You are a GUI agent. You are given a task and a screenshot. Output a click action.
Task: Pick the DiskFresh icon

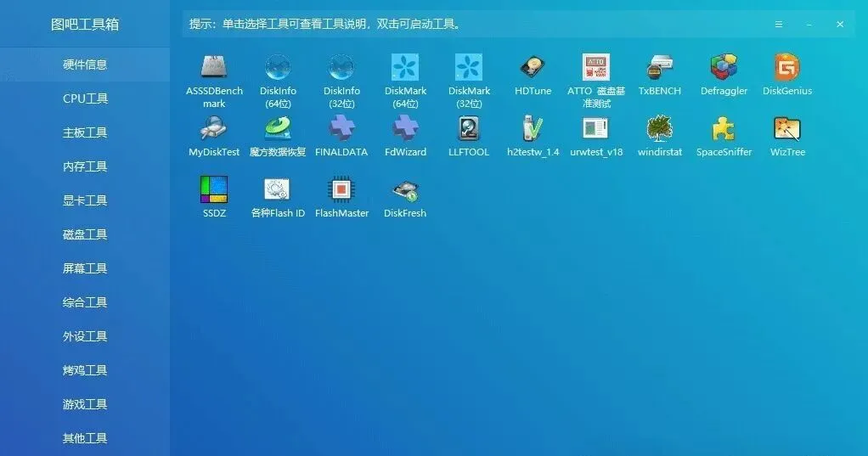coord(405,189)
